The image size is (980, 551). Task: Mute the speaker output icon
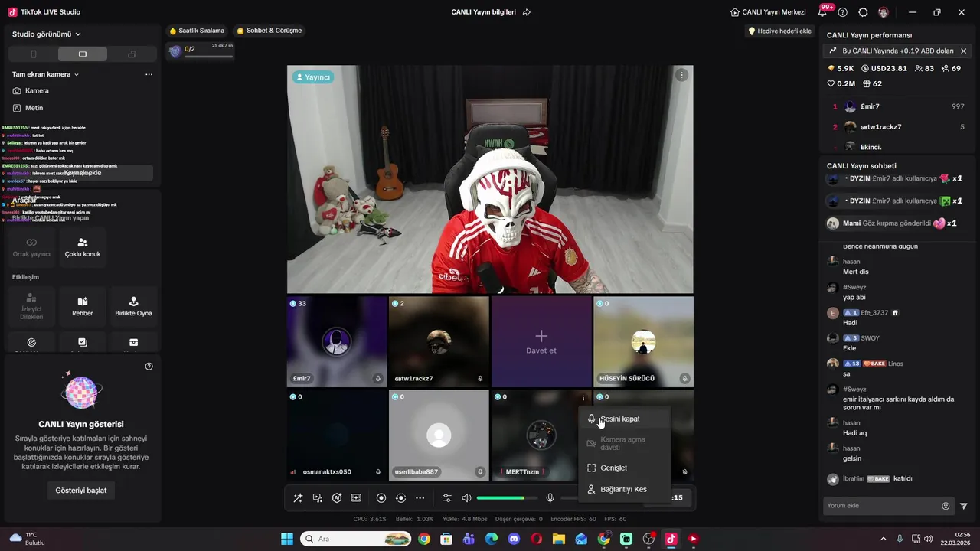coord(467,498)
